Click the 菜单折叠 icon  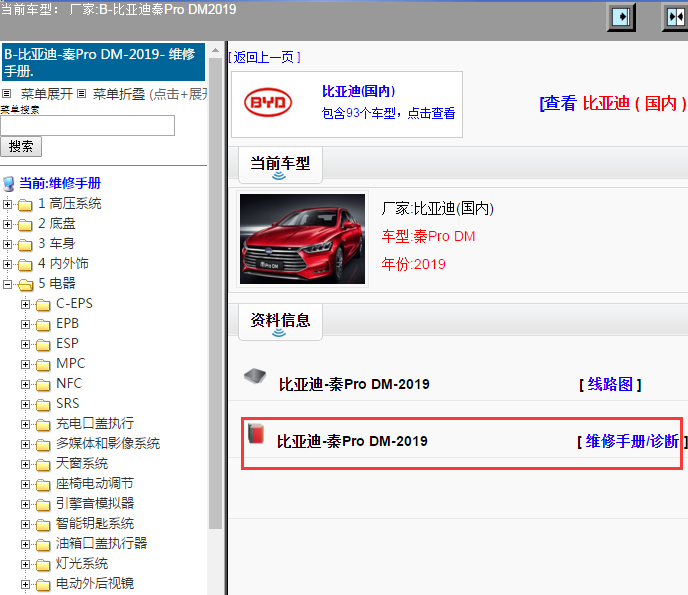82,93
